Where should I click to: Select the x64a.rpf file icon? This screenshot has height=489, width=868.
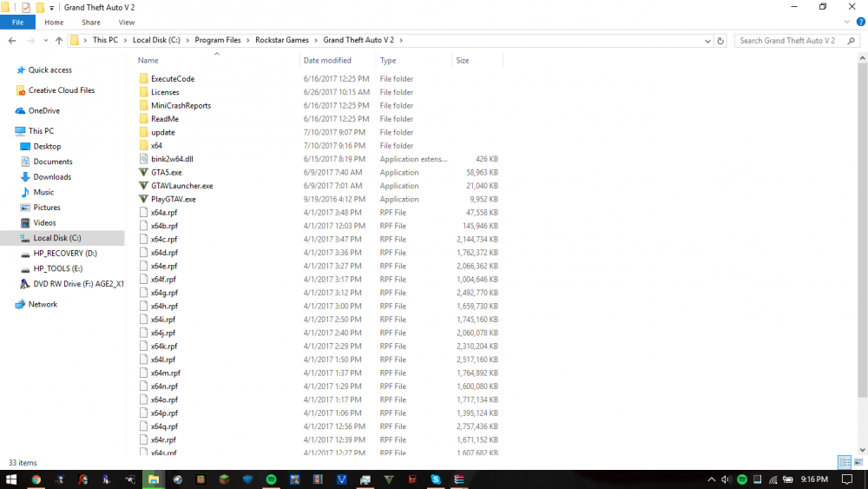[x=143, y=212]
